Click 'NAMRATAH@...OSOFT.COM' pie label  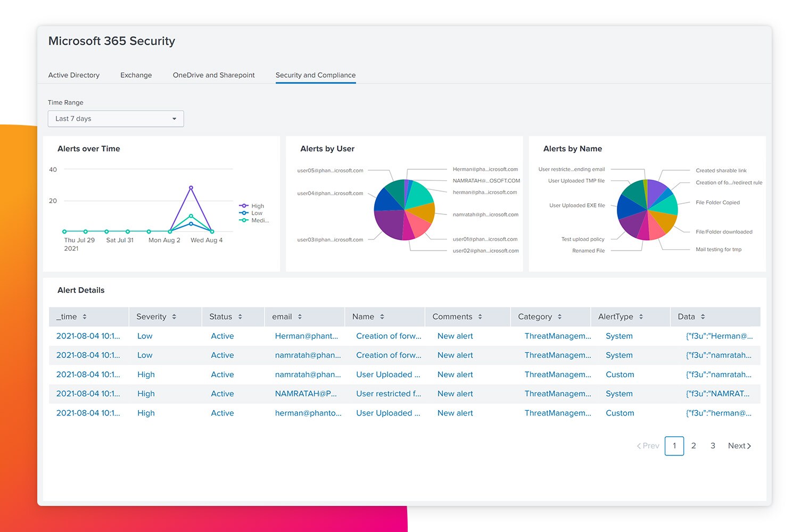[486, 181]
